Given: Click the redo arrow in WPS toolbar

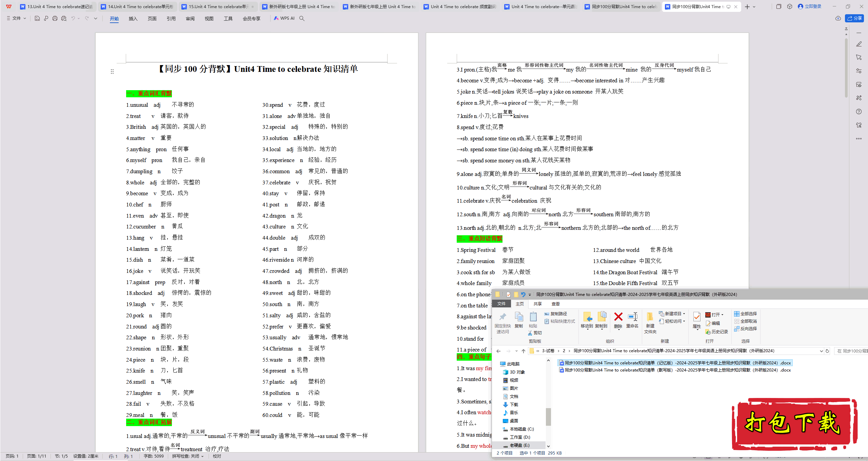Looking at the screenshot, I should [x=87, y=18].
